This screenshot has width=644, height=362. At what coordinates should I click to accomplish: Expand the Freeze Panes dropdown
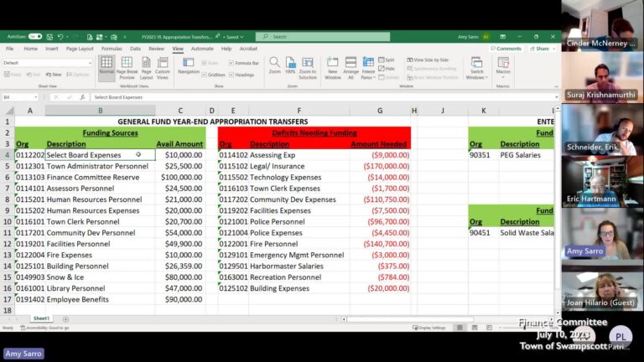368,67
